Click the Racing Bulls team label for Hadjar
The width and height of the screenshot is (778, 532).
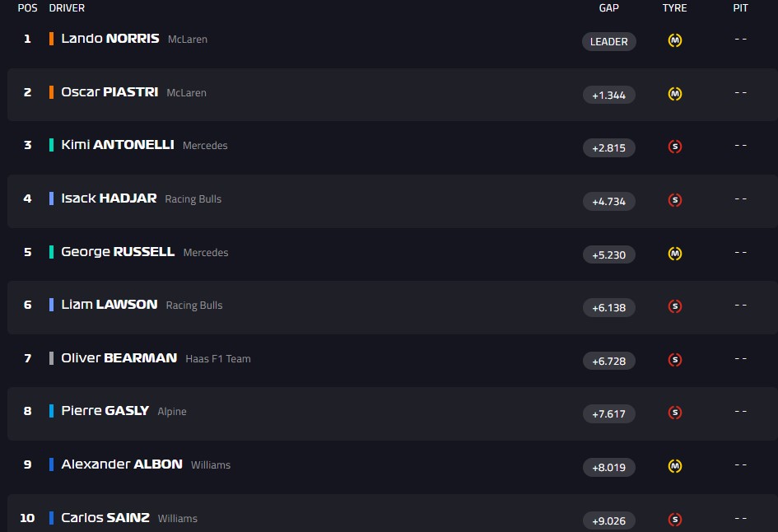(x=193, y=199)
